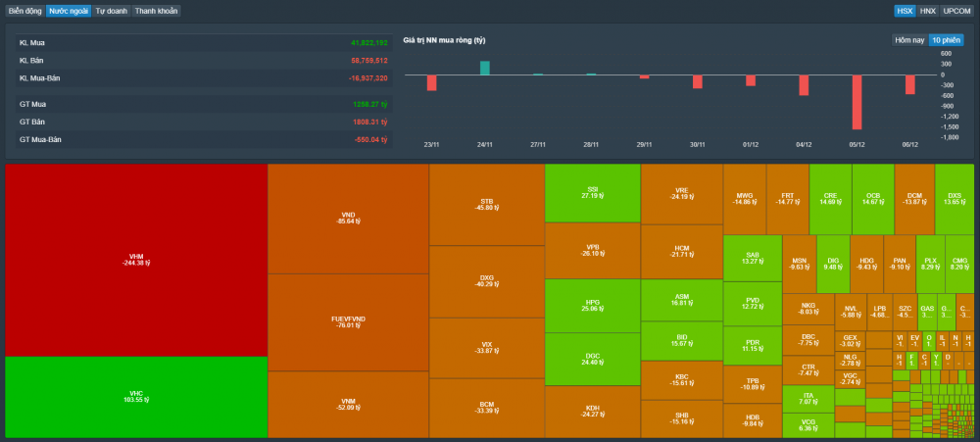This screenshot has height=442, width=980.
Task: Click the CTR treemap tile
Action: coord(808,370)
